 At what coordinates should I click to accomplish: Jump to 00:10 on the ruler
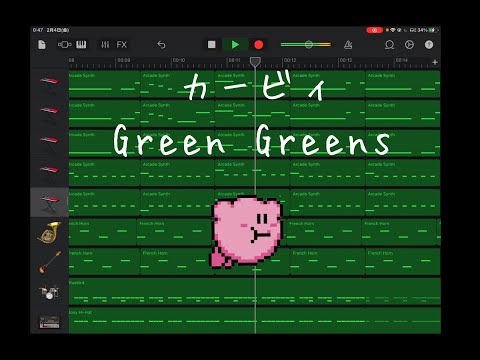coord(179,60)
